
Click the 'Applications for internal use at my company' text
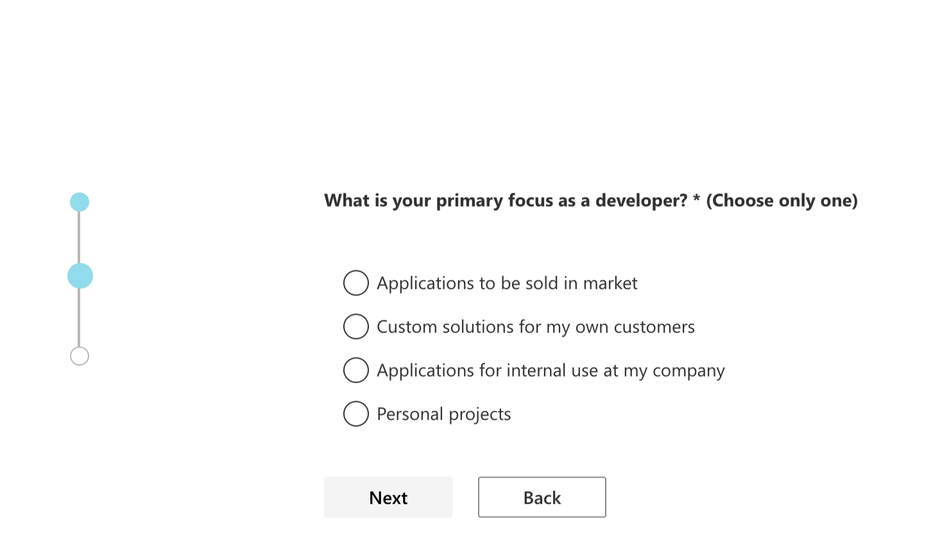click(x=551, y=371)
